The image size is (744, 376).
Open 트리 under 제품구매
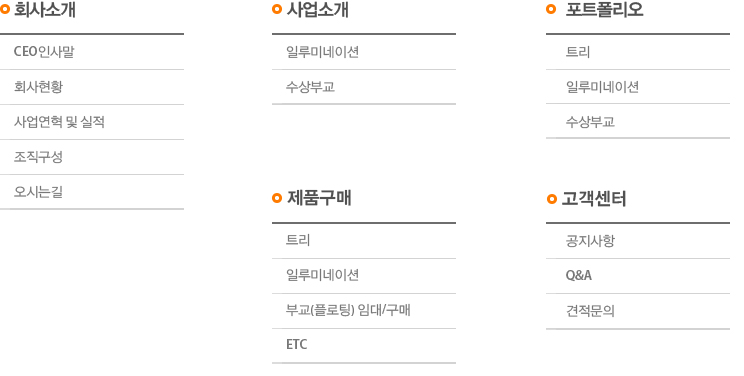[x=364, y=240]
